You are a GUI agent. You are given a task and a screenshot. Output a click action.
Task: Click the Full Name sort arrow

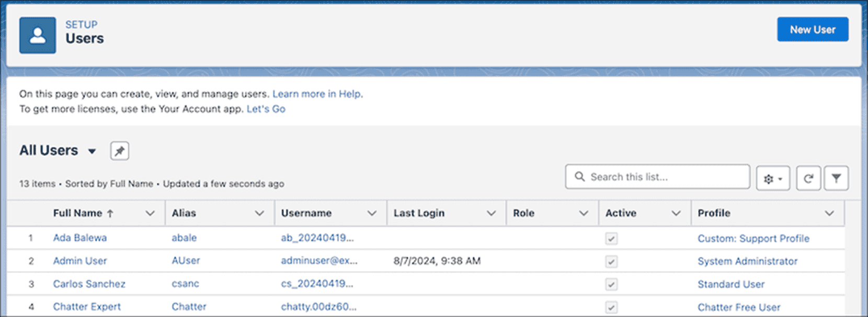click(x=110, y=213)
